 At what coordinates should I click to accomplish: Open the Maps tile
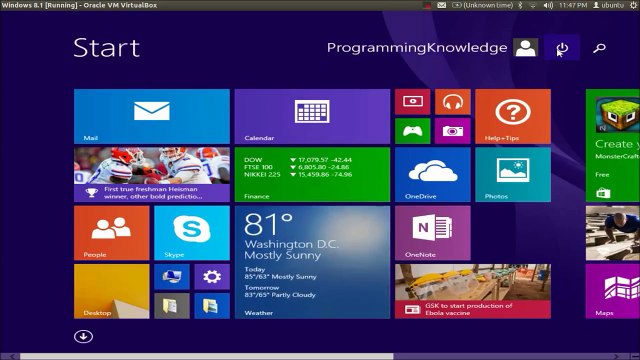coord(613,291)
